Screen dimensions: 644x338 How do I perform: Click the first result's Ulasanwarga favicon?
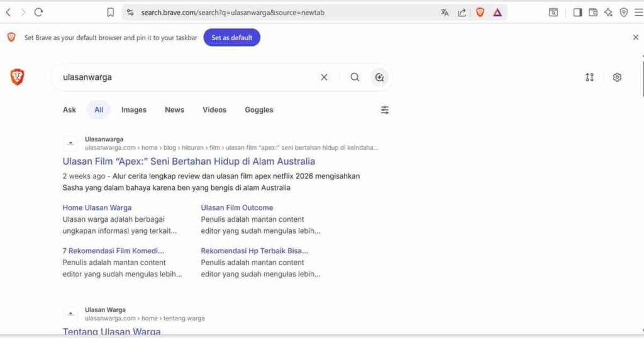click(70, 143)
